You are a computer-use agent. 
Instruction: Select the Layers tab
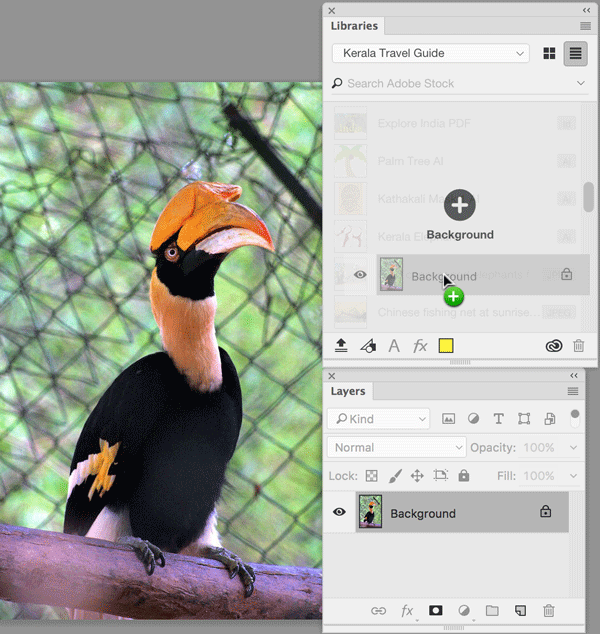click(x=348, y=391)
